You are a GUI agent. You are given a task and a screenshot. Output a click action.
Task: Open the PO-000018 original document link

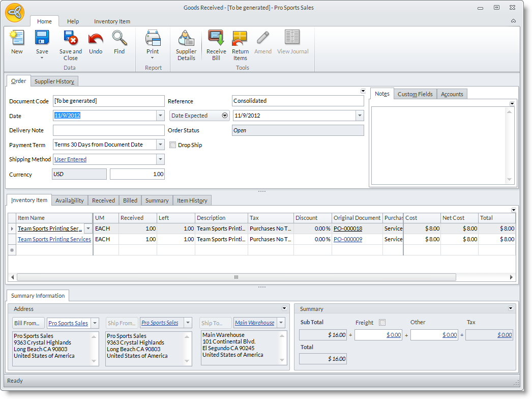tap(348, 229)
